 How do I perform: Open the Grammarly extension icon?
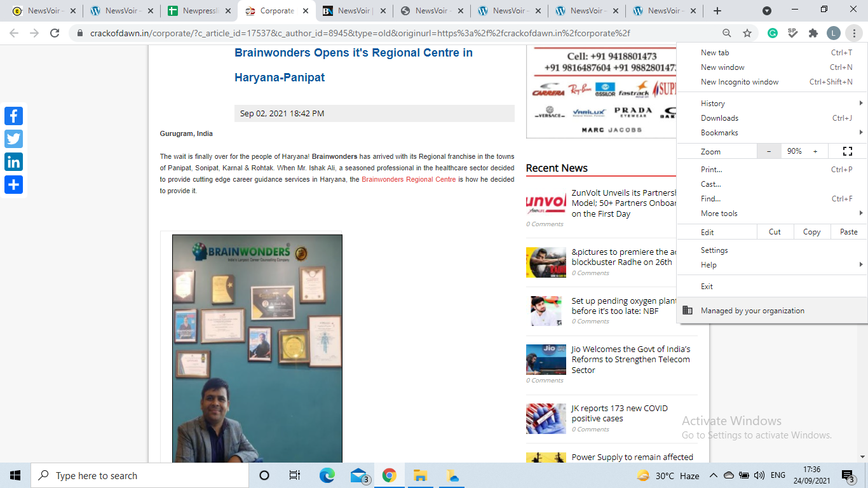point(773,33)
